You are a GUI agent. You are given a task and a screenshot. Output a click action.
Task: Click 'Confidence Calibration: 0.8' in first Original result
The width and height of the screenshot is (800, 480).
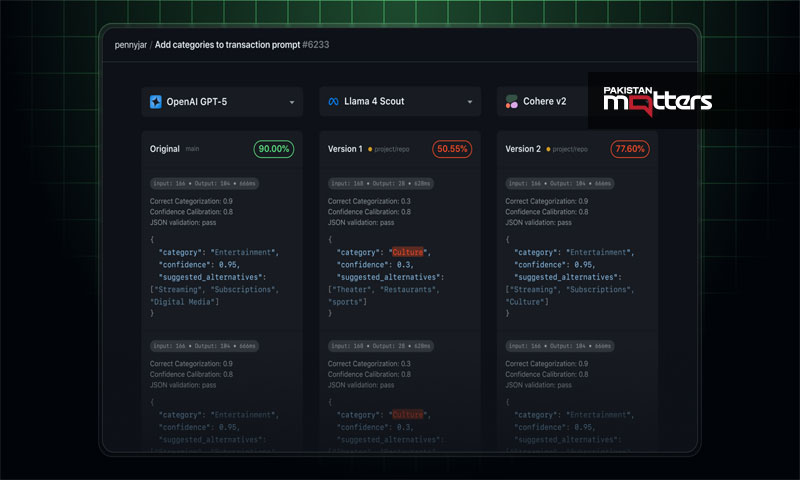click(x=191, y=212)
